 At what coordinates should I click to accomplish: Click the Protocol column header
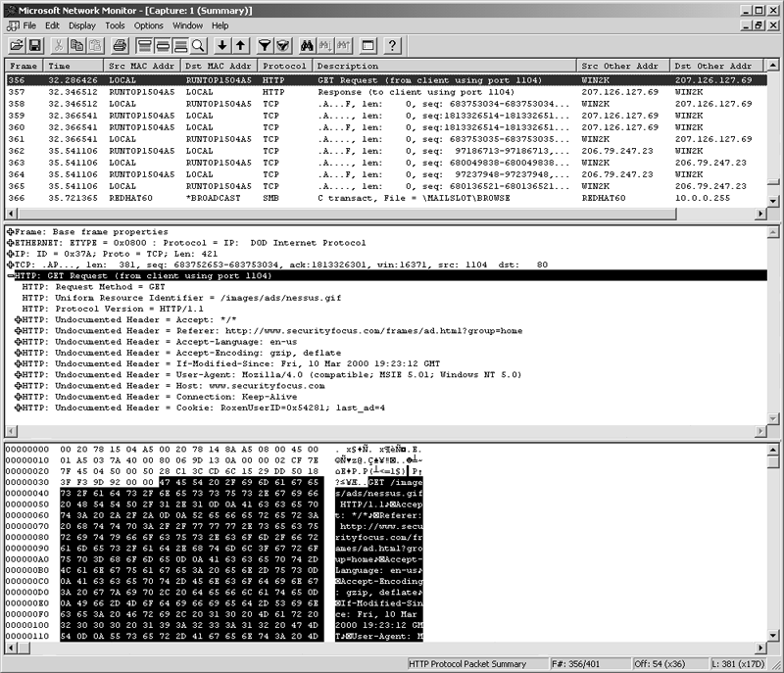coord(285,66)
